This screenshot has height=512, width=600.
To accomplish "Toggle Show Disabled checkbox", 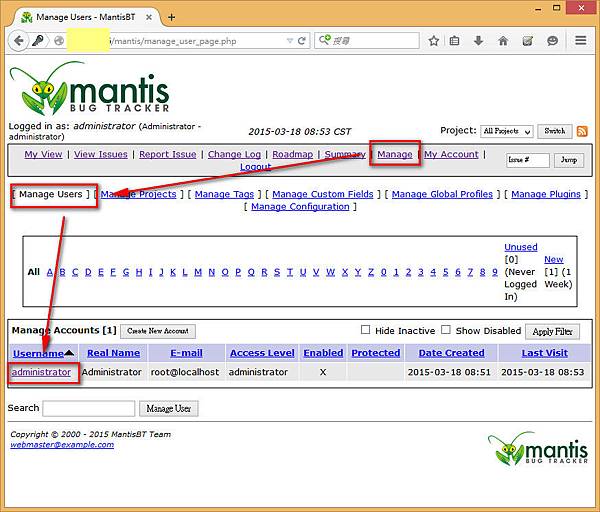I will click(x=445, y=330).
